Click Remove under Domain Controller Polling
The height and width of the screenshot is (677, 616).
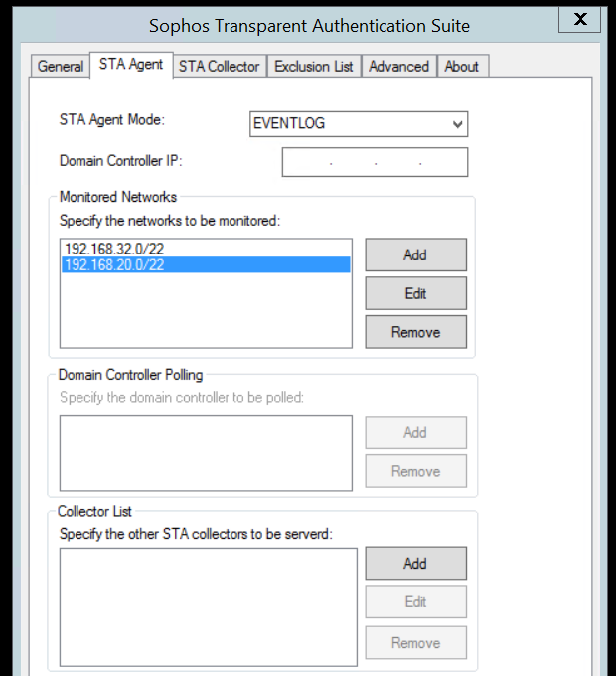tap(416, 471)
